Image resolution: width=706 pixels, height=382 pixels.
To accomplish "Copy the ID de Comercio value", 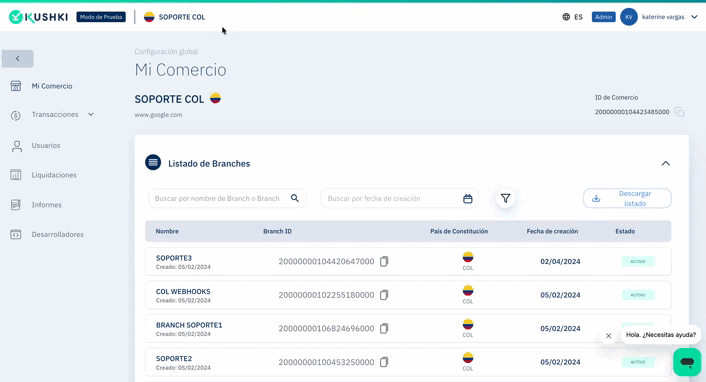I will (679, 112).
